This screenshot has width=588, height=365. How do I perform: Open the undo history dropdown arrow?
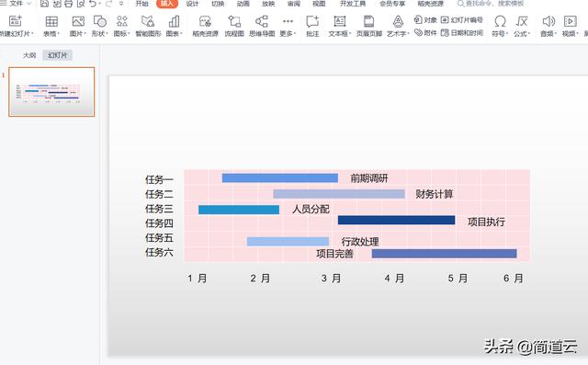[100, 4]
